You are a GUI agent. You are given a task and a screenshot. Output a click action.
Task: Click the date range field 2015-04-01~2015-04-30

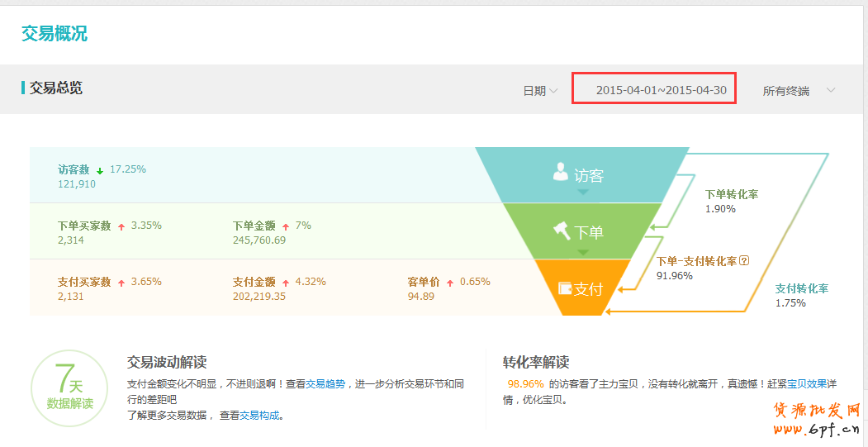click(653, 89)
